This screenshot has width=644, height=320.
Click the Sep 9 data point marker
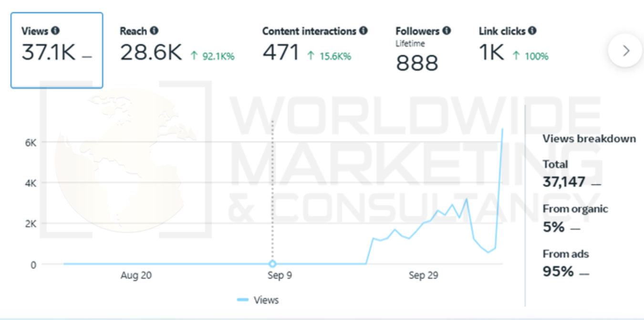pyautogui.click(x=272, y=264)
